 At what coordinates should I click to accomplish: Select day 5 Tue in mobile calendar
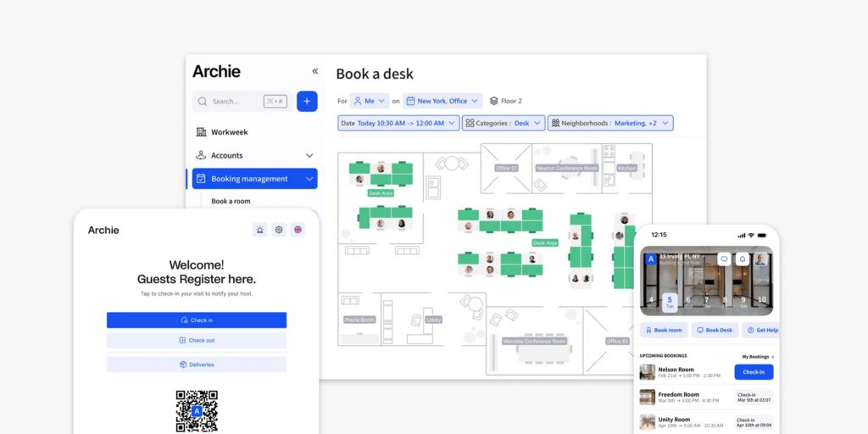pyautogui.click(x=670, y=303)
